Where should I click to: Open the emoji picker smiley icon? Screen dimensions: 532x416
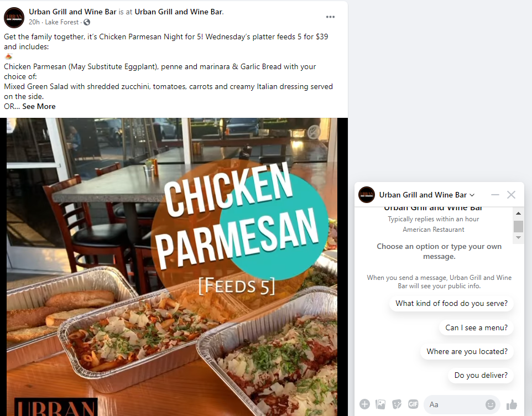pyautogui.click(x=491, y=404)
